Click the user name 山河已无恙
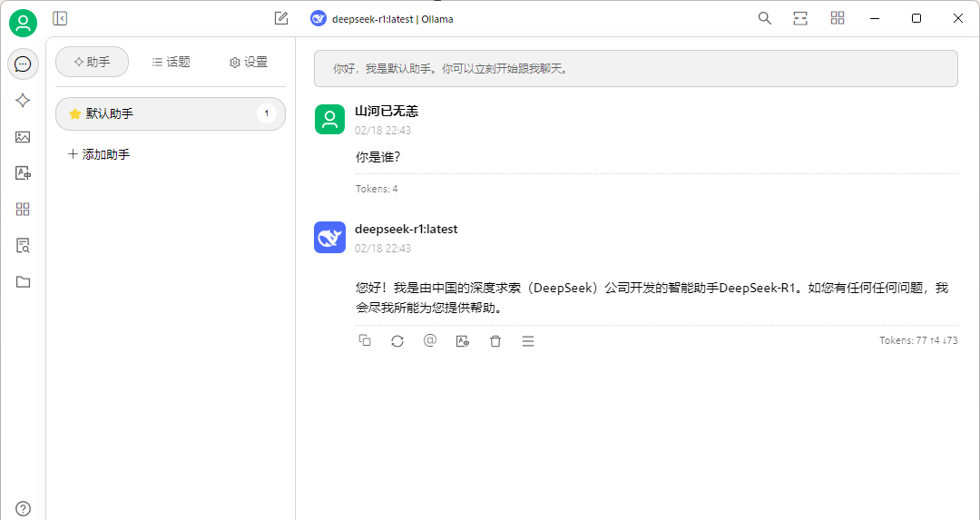Screen dimensions: 980x520 click(387, 112)
